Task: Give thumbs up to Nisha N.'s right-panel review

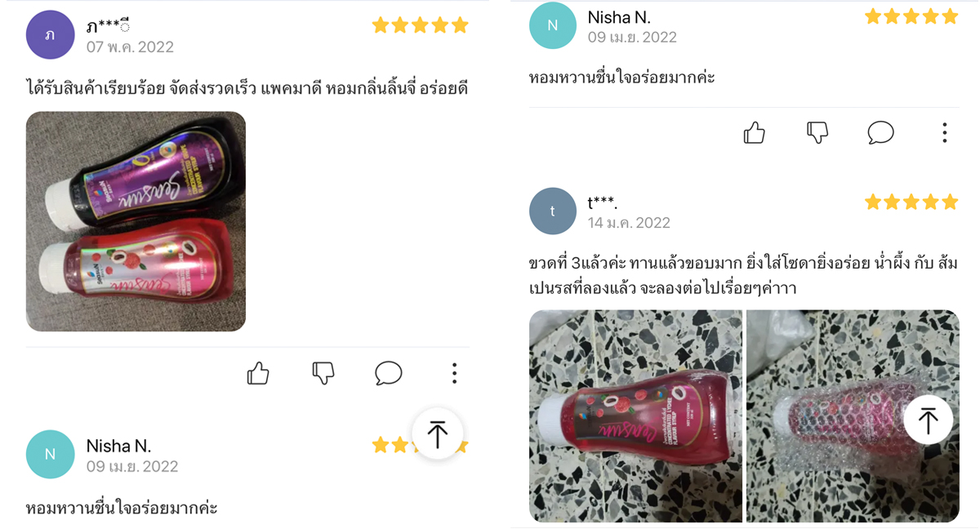Action: click(754, 132)
